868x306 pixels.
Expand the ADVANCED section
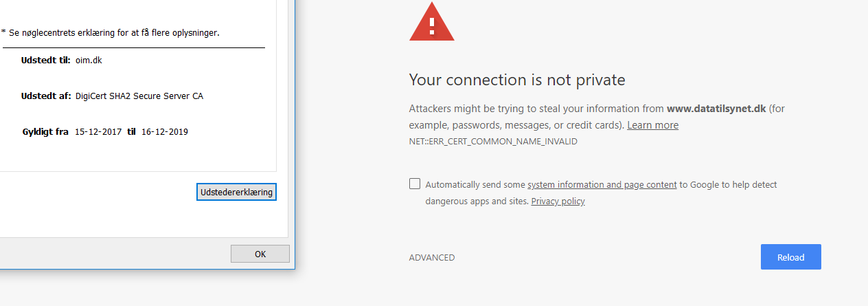(432, 258)
